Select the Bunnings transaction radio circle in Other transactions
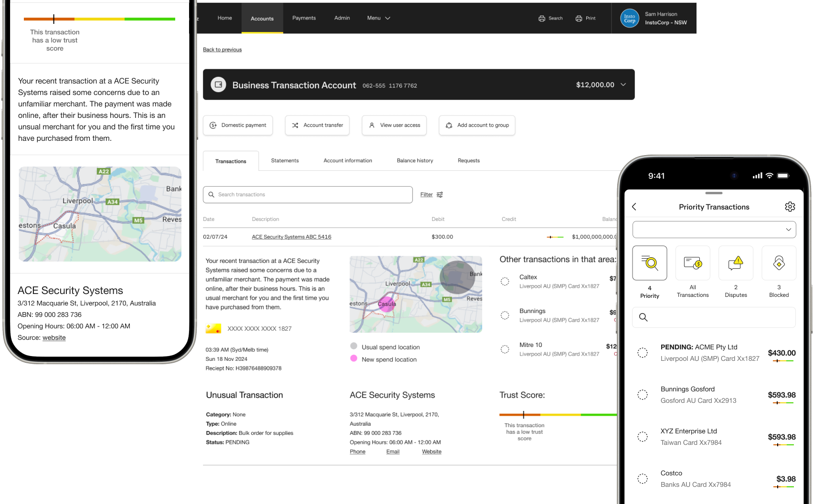The width and height of the screenshot is (813, 504). [x=505, y=315]
